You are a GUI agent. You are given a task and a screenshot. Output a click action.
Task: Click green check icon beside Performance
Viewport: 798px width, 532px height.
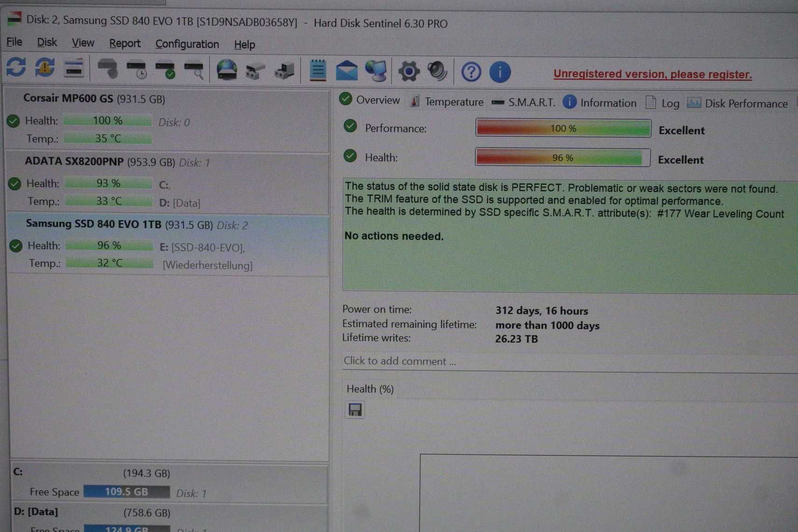[x=350, y=126]
